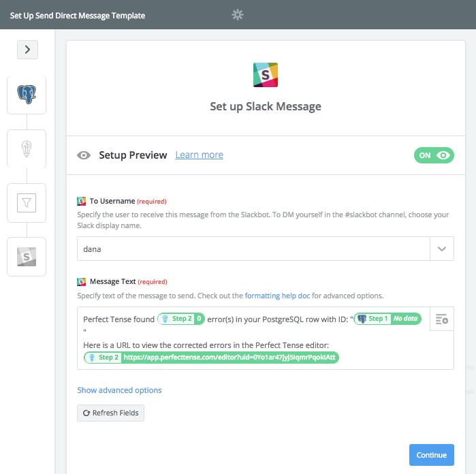
Task: Open the Perfect Tense step
Action: (x=27, y=148)
